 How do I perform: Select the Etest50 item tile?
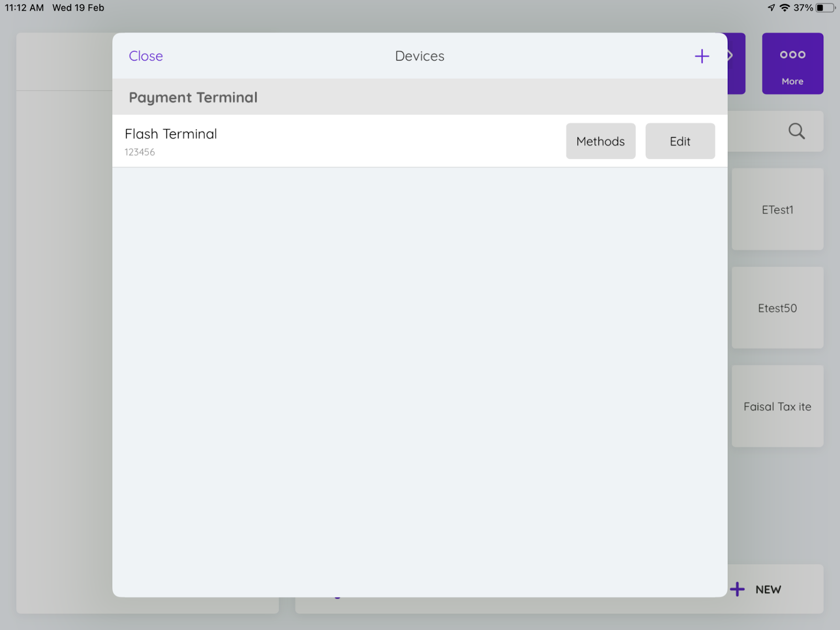[x=778, y=308]
